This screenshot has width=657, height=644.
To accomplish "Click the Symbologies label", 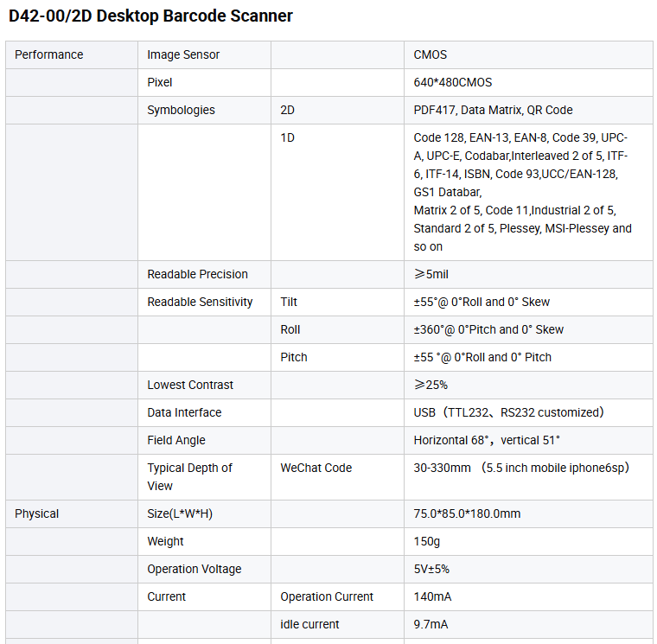I will (x=181, y=110).
